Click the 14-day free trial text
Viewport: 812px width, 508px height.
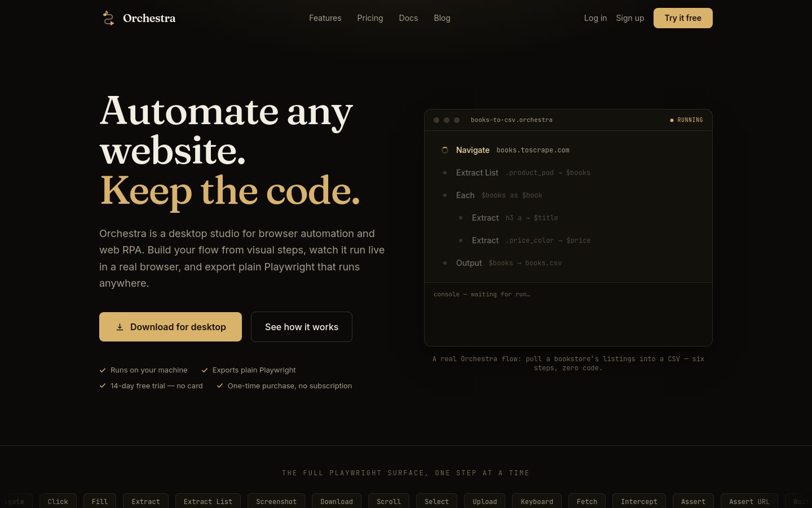tap(157, 386)
